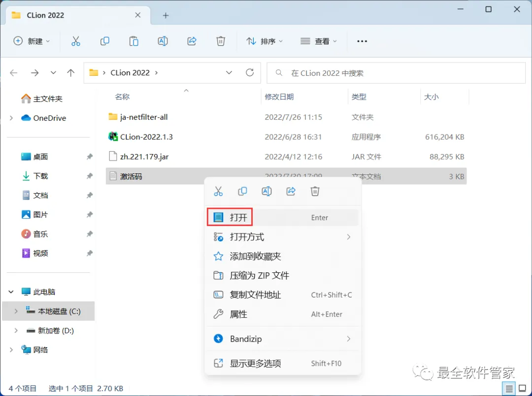The image size is (532, 396).
Task: Click the folder icon in the address bar
Action: pos(94,72)
